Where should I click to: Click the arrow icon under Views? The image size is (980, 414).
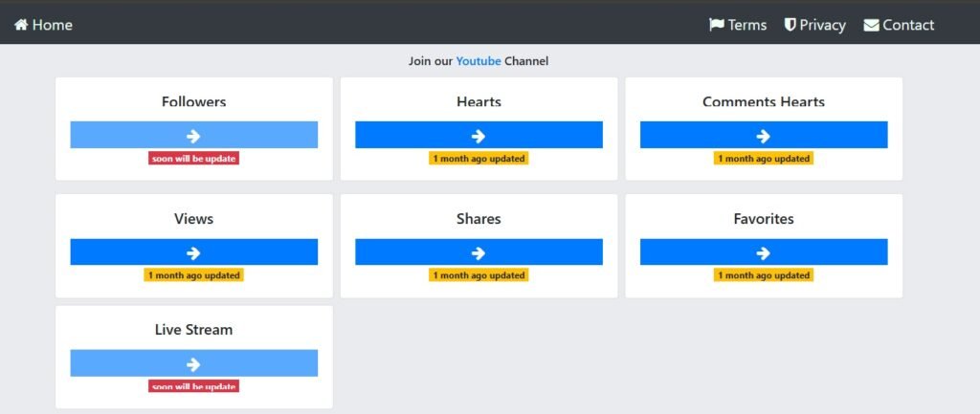[x=193, y=252]
